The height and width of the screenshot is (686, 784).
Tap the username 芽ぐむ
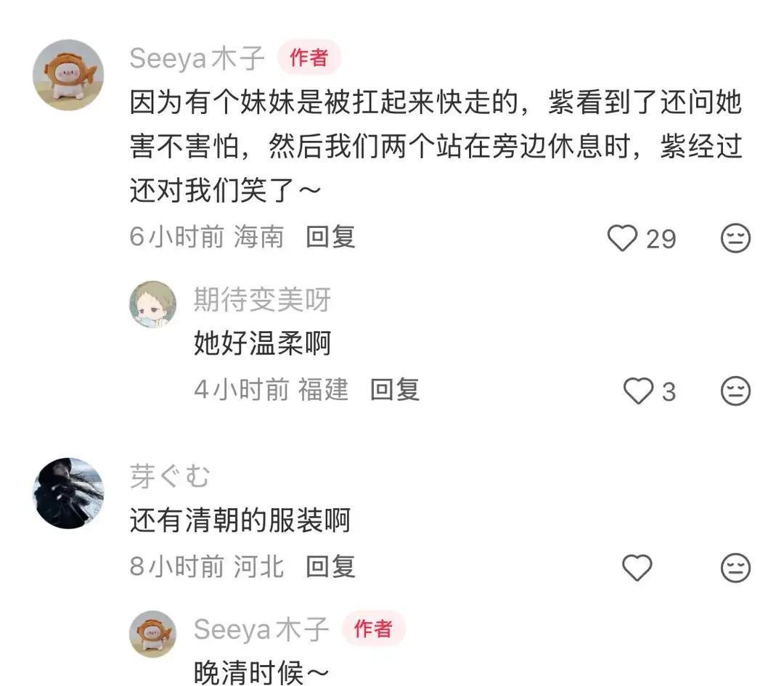coord(169,476)
